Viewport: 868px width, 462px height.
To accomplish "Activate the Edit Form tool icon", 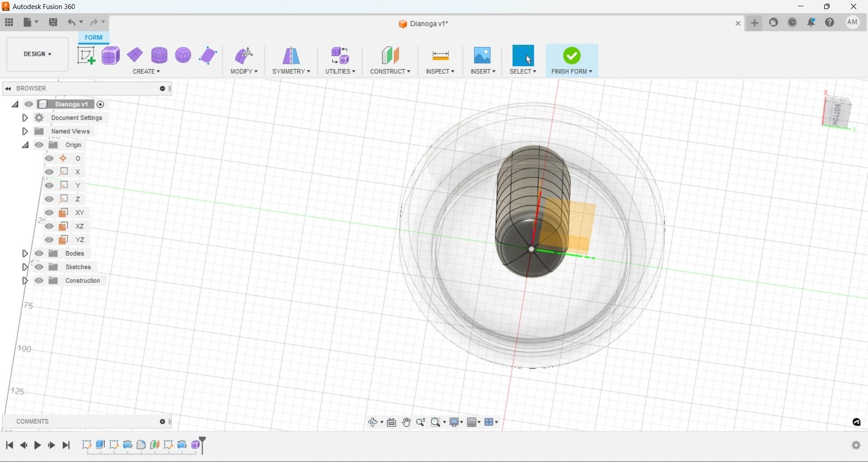I will pyautogui.click(x=244, y=56).
